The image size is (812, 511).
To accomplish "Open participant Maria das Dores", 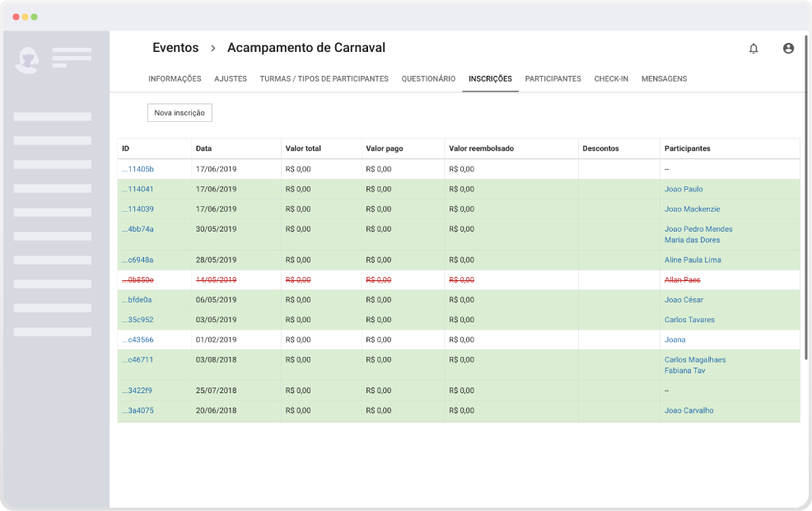I will pyautogui.click(x=692, y=240).
